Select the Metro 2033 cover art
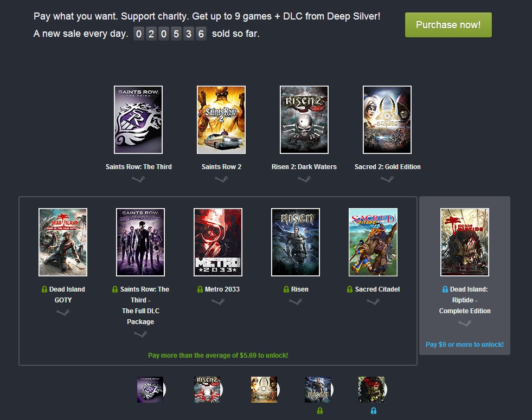The image size is (532, 420). pyautogui.click(x=218, y=242)
